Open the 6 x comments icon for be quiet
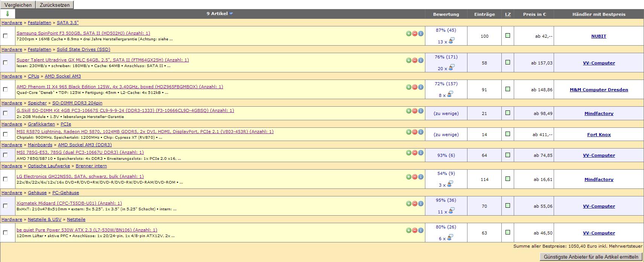Image resolution: width=644 pixels, height=262 pixels. [450, 237]
